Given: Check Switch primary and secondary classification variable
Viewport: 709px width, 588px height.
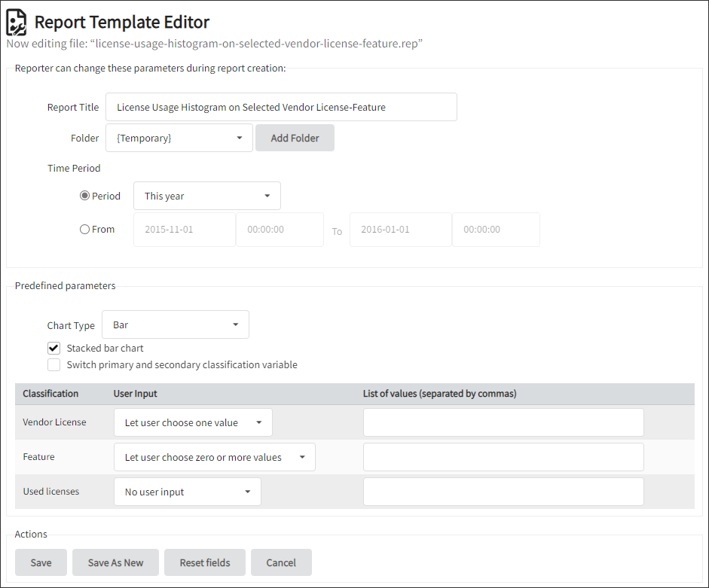Looking at the screenshot, I should pyautogui.click(x=53, y=364).
